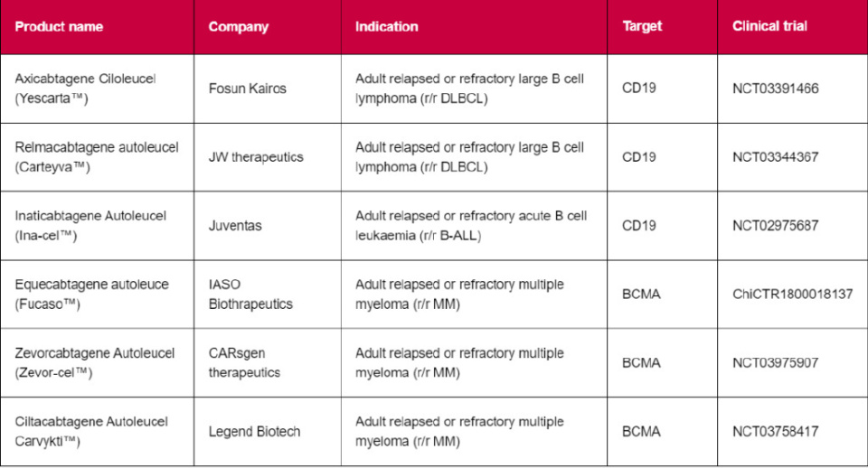Open clinical trial NCT02975687

tap(776, 226)
